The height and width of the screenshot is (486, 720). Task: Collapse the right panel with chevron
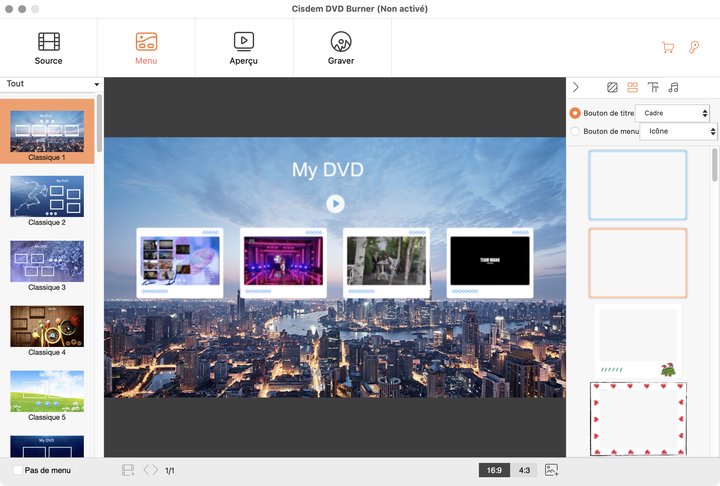tap(576, 87)
